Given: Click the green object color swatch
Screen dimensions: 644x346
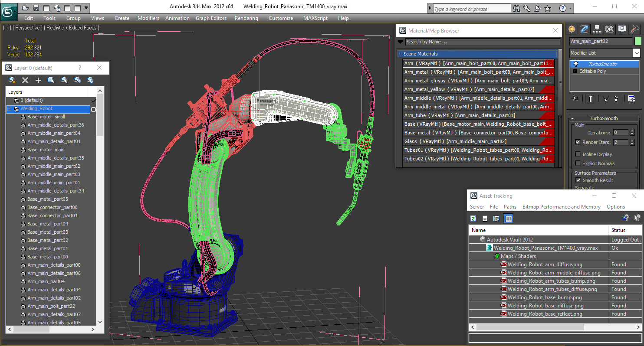Looking at the screenshot, I should coord(638,41).
